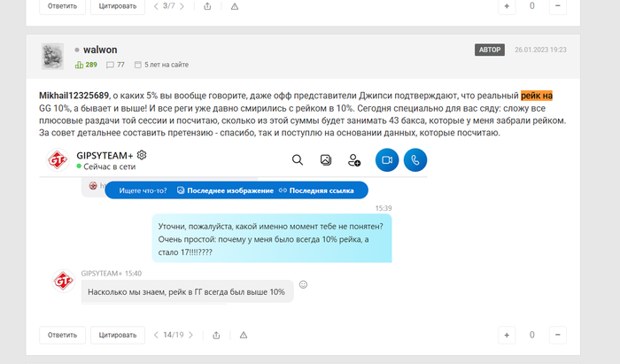Add participant with person-plus icon

[354, 160]
